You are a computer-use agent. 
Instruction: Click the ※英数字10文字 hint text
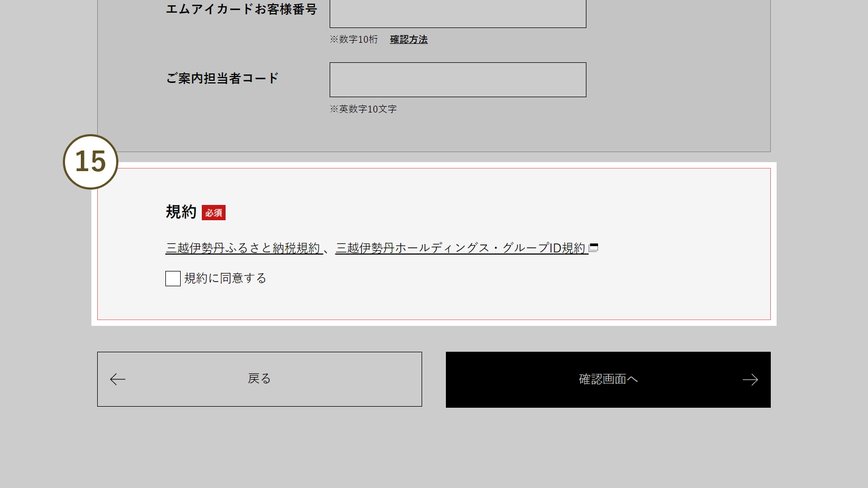click(363, 109)
